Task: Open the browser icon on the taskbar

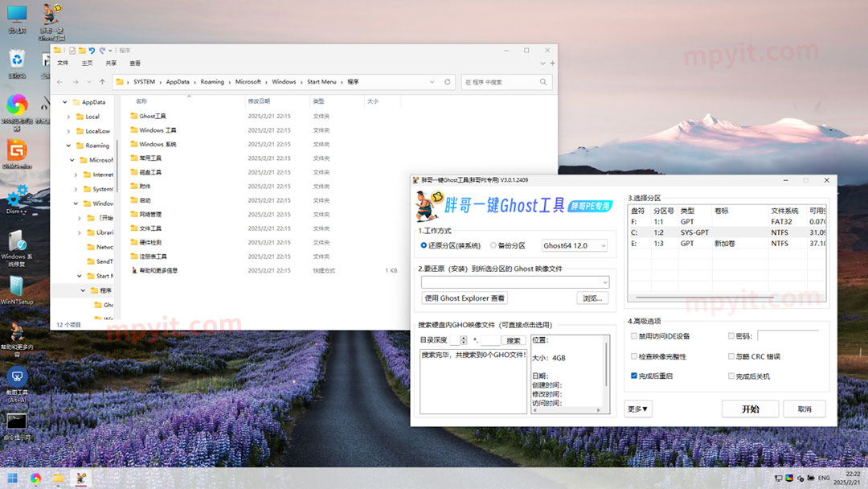Action: coord(35,478)
